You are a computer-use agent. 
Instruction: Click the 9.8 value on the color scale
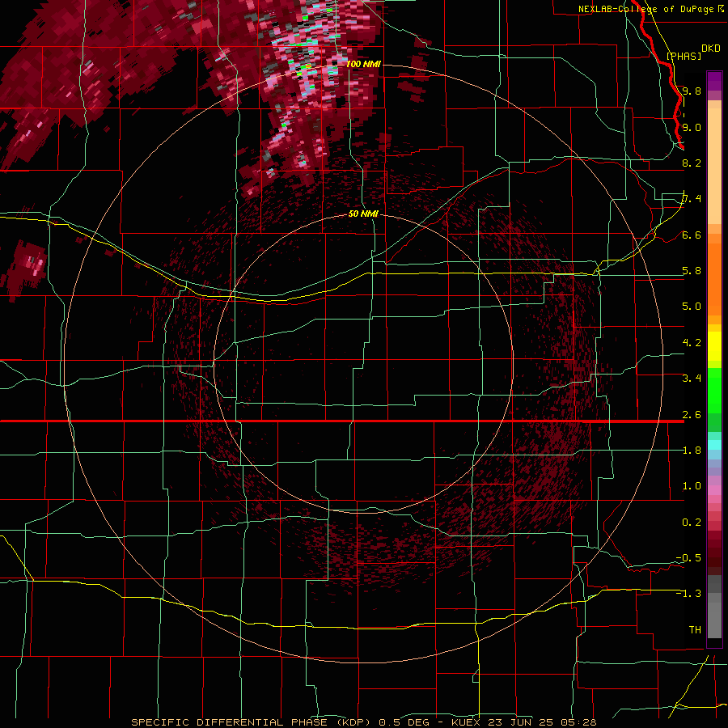(x=692, y=91)
